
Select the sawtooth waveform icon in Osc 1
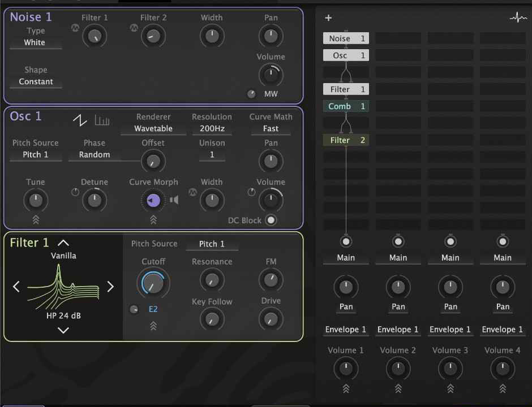(x=80, y=120)
